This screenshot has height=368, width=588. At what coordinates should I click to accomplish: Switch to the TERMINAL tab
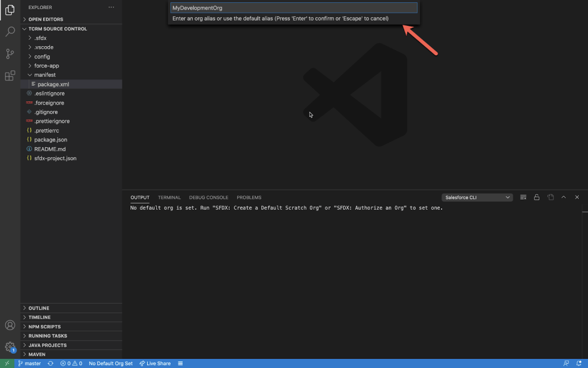[x=169, y=197]
